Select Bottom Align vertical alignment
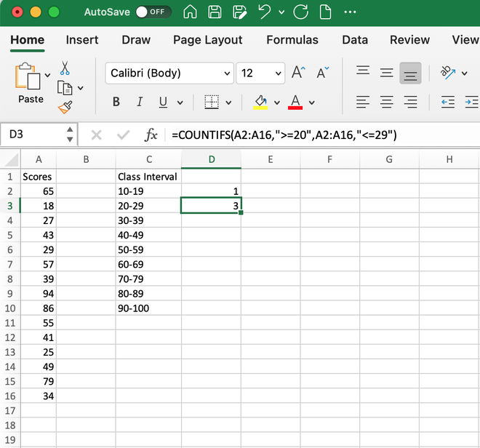The height and width of the screenshot is (448, 480). tap(410, 73)
